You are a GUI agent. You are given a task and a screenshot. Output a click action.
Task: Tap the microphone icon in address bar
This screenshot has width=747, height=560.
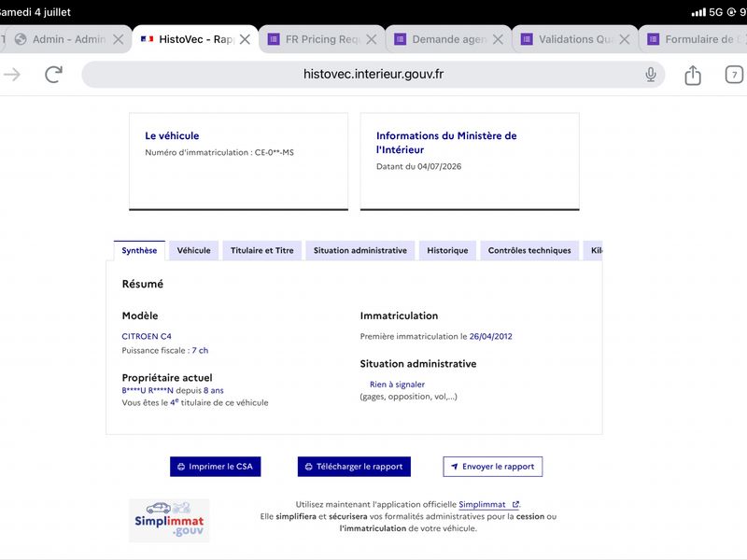pyautogui.click(x=650, y=75)
